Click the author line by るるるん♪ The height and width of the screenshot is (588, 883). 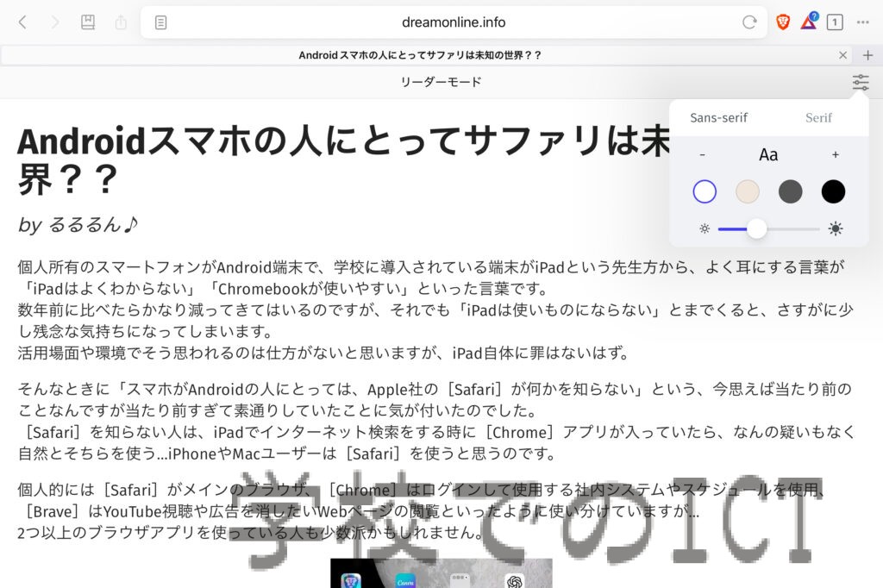click(78, 225)
